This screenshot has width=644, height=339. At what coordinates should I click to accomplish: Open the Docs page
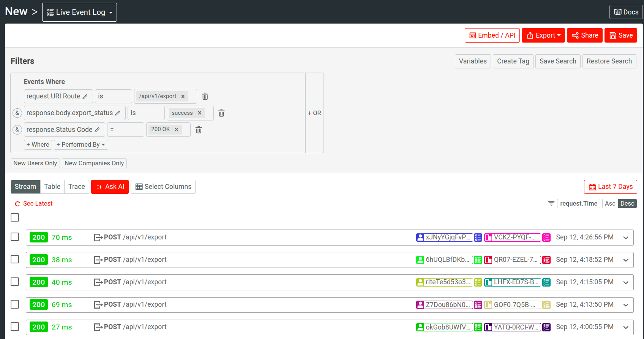[x=626, y=12]
